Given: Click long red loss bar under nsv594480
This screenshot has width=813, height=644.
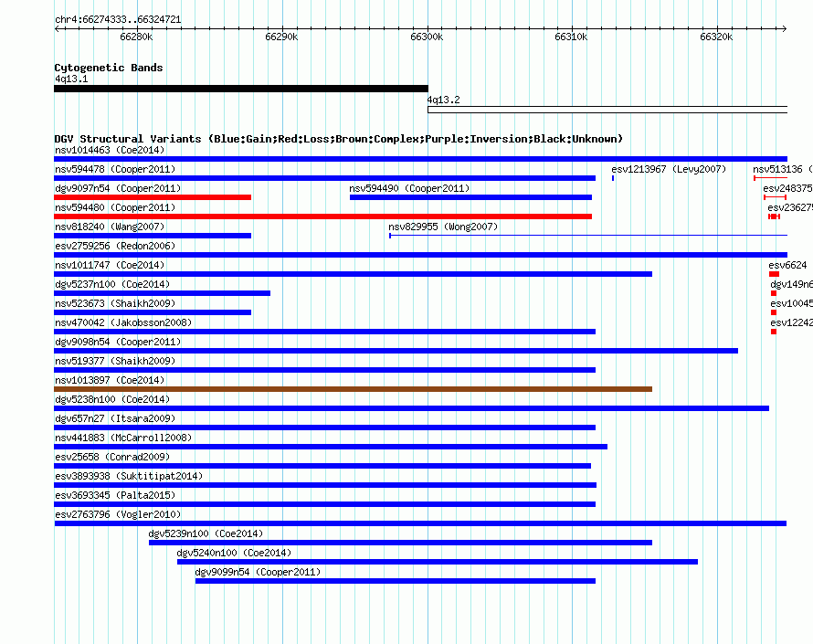Looking at the screenshot, I should (x=323, y=216).
